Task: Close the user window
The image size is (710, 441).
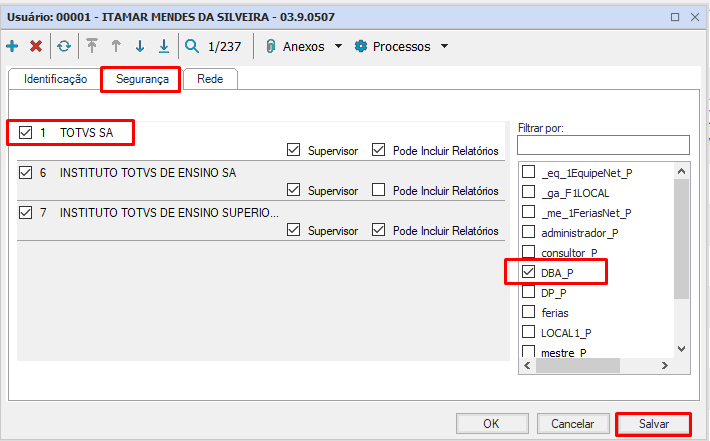Action: click(695, 17)
